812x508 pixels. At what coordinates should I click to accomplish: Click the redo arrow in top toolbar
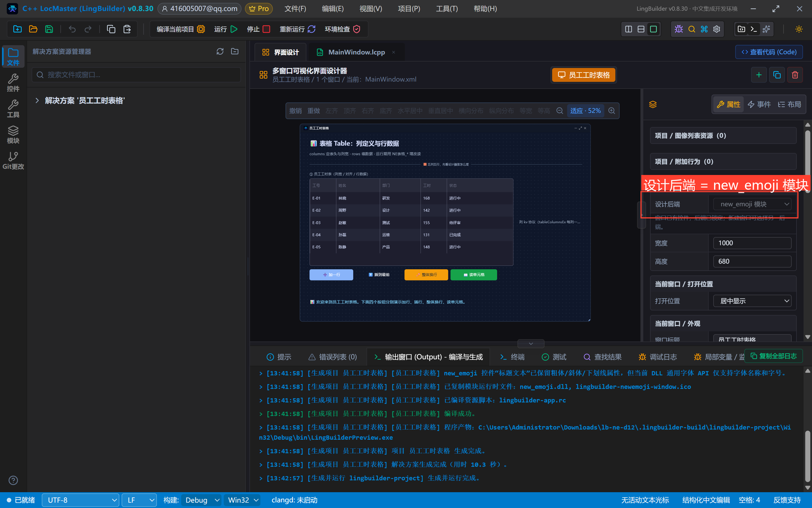(x=88, y=29)
